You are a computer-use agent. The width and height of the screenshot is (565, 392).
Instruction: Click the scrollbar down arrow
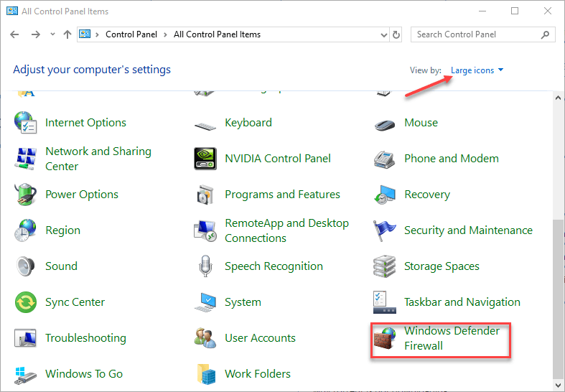coord(558,385)
